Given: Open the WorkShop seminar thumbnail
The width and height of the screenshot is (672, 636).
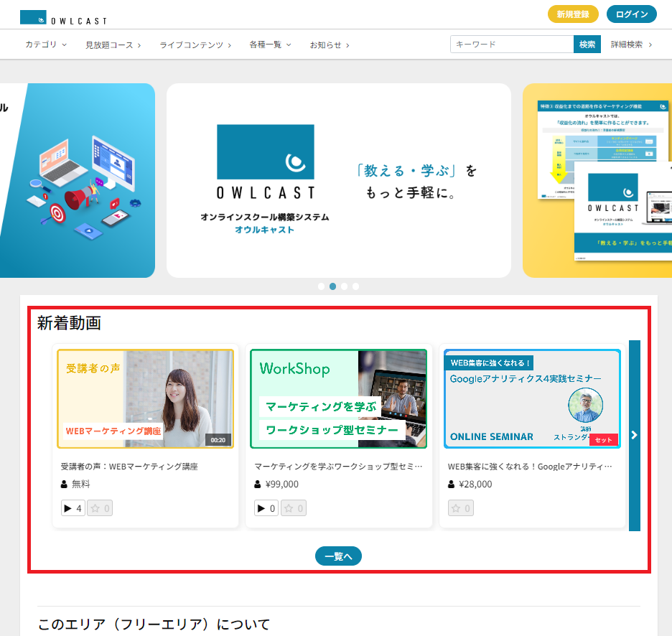Looking at the screenshot, I should (339, 398).
